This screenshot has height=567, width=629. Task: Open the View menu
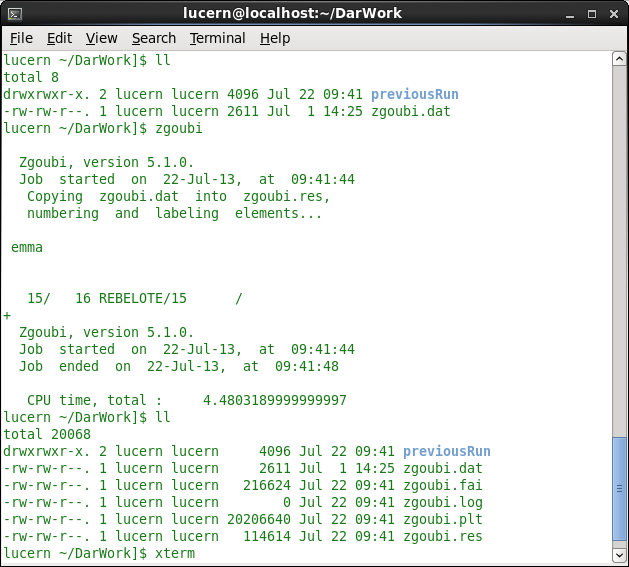[x=101, y=38]
